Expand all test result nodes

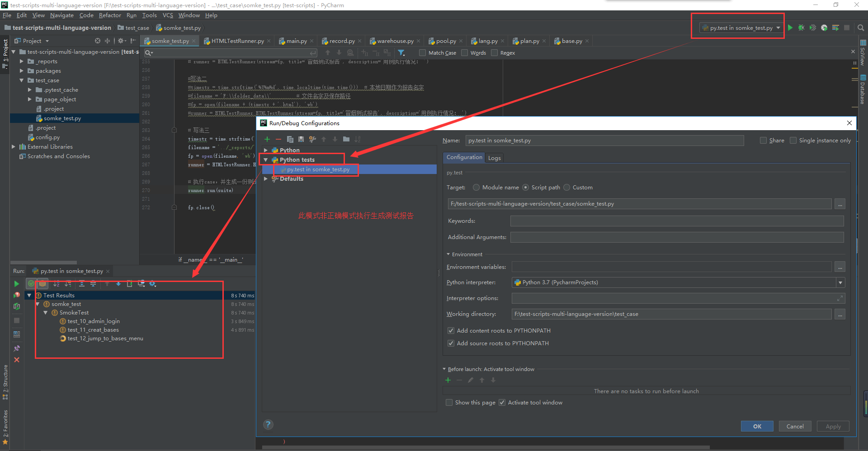pos(82,284)
